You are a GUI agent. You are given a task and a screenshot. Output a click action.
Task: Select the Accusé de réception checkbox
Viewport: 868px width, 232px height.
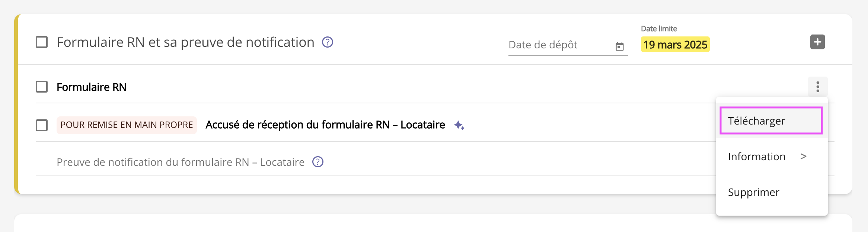(x=42, y=125)
